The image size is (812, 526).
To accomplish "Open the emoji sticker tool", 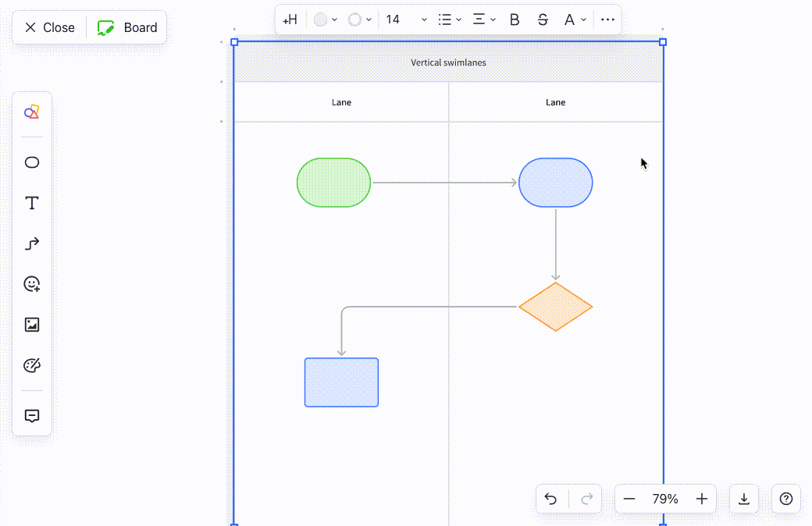I will tap(31, 284).
